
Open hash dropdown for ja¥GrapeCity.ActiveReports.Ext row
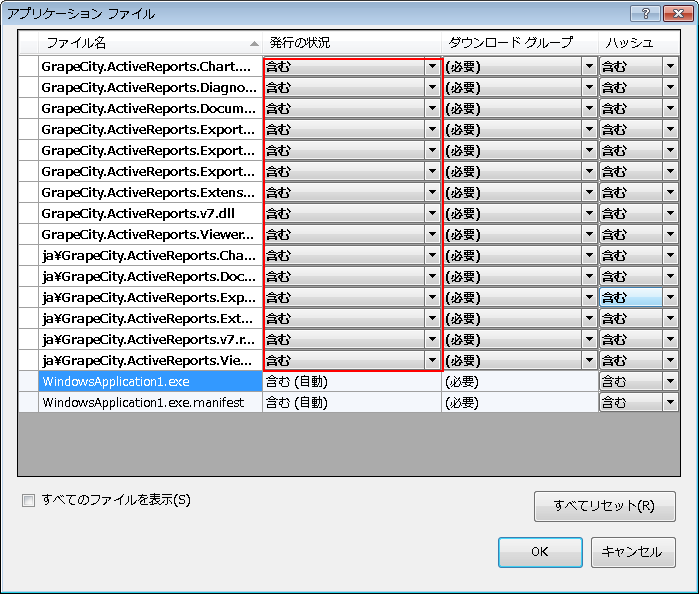670,318
